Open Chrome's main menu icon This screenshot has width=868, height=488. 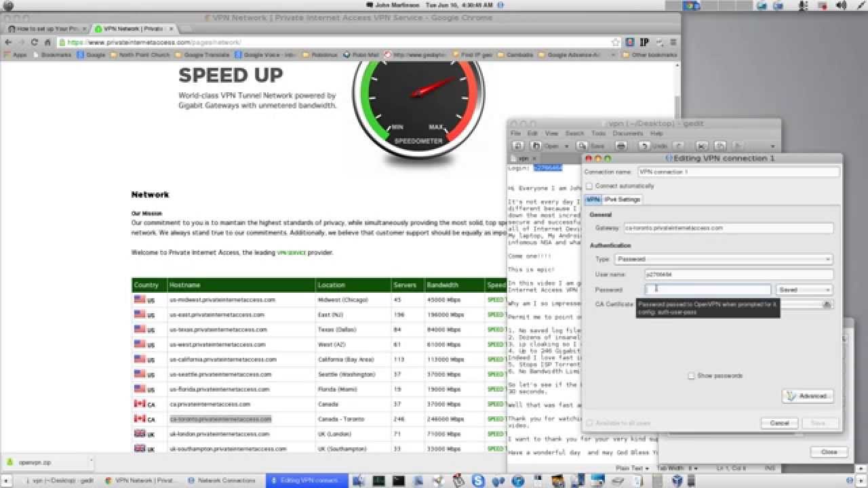672,42
